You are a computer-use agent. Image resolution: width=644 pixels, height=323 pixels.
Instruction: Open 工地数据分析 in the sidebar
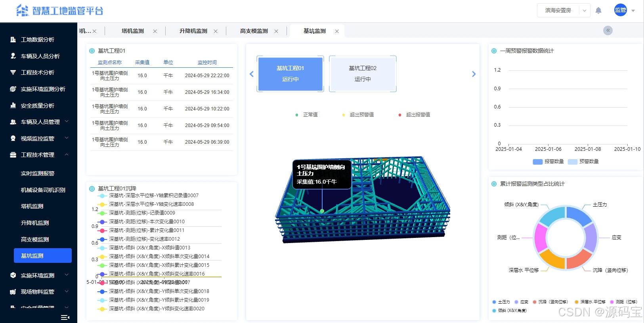(38, 40)
